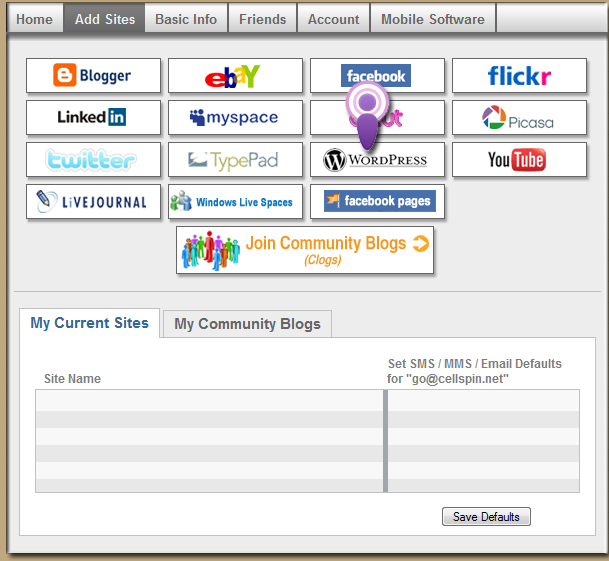Add the Twitter site

tap(93, 159)
